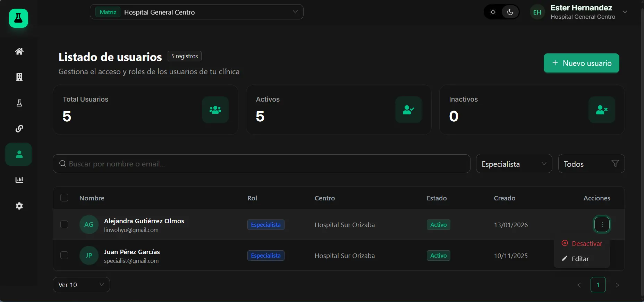Click the green flask app logo
Screen dimensions: 644x302
[x=18, y=18]
